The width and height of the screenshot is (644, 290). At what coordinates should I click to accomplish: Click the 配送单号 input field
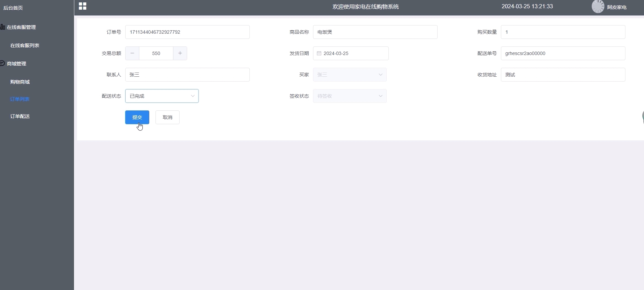click(x=563, y=53)
